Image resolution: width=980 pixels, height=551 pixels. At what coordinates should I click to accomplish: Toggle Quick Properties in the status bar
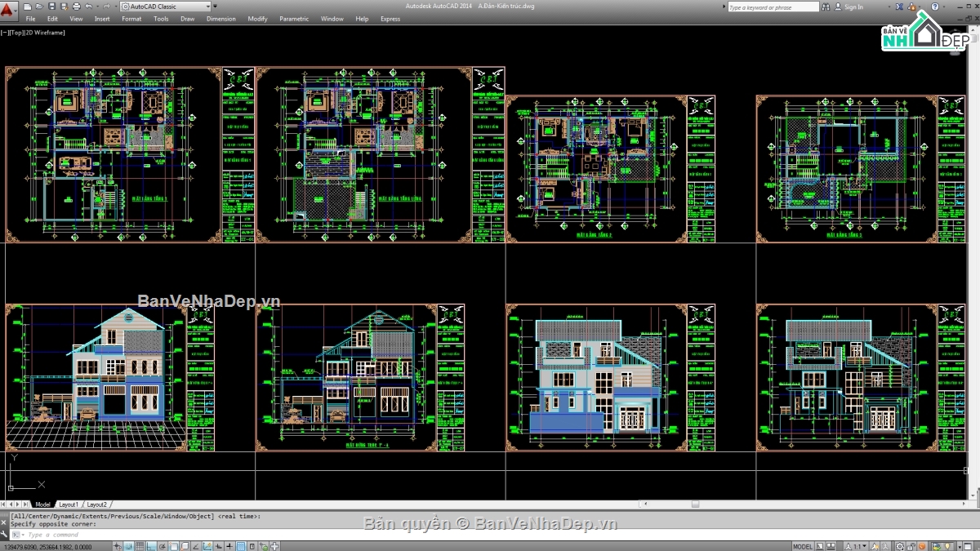251,544
